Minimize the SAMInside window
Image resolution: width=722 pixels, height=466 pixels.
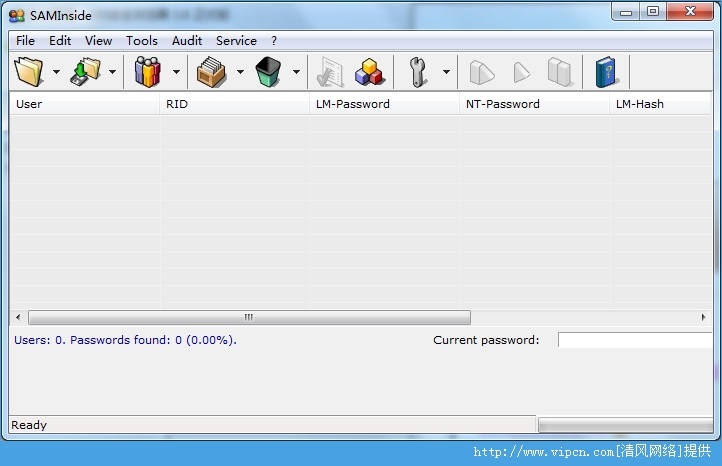[626, 12]
